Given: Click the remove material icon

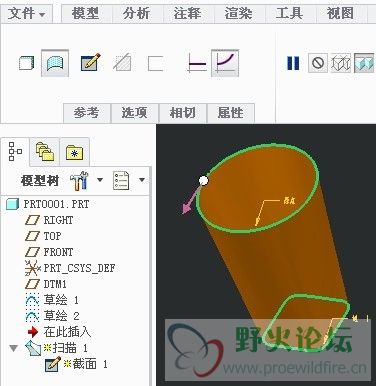Looking at the screenshot, I should click(122, 63).
